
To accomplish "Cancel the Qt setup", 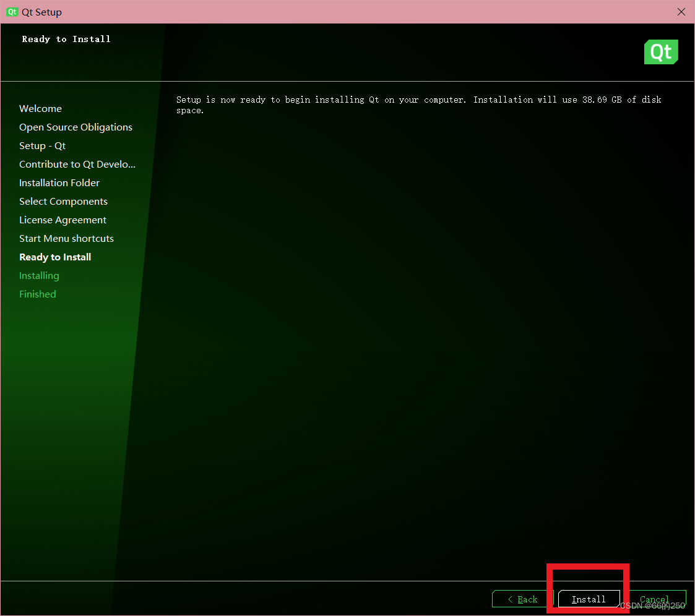I will point(655,599).
